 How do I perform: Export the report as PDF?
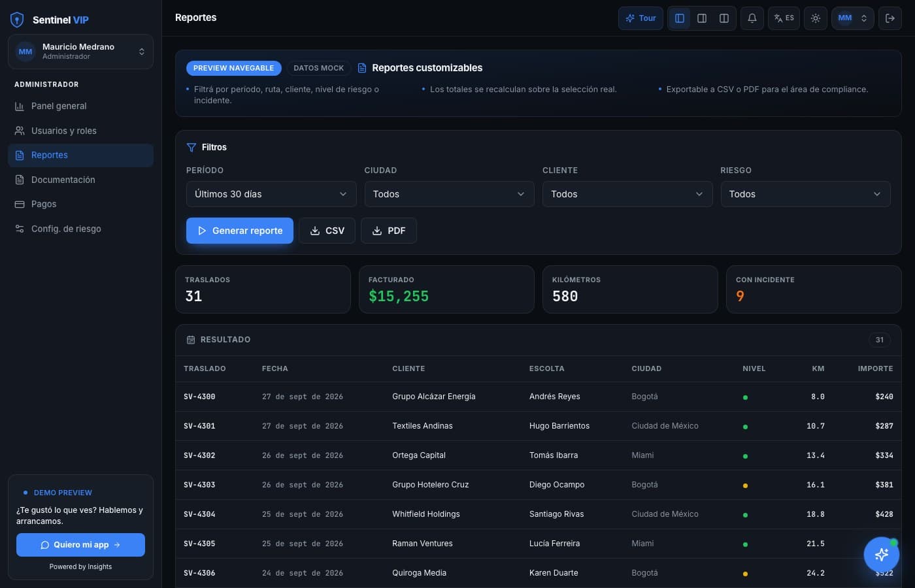(389, 231)
